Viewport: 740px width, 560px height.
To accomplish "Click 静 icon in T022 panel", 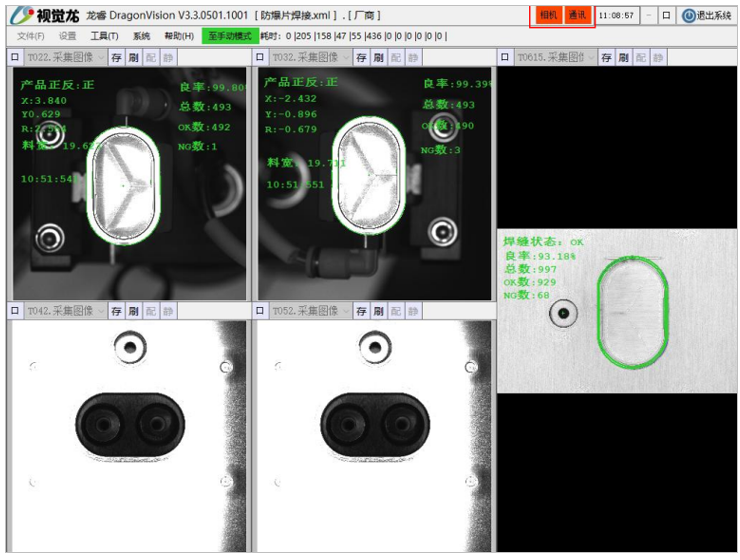I will tap(168, 58).
